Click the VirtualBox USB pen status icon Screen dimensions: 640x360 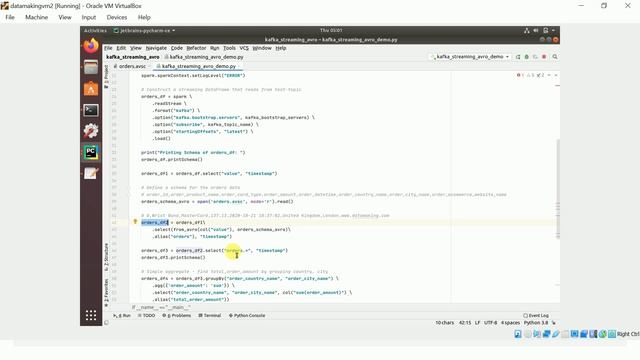[x=556, y=334]
